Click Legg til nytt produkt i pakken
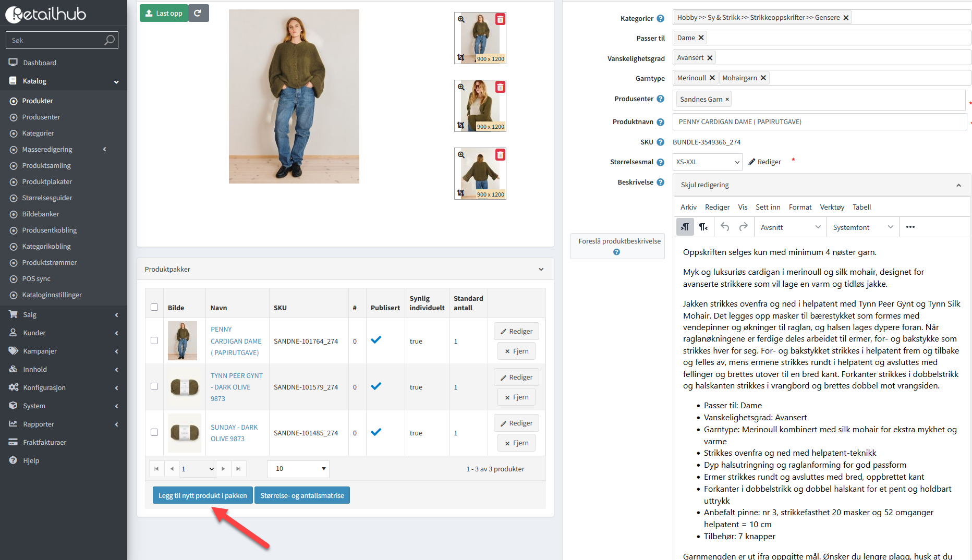The width and height of the screenshot is (972, 560). pos(202,495)
